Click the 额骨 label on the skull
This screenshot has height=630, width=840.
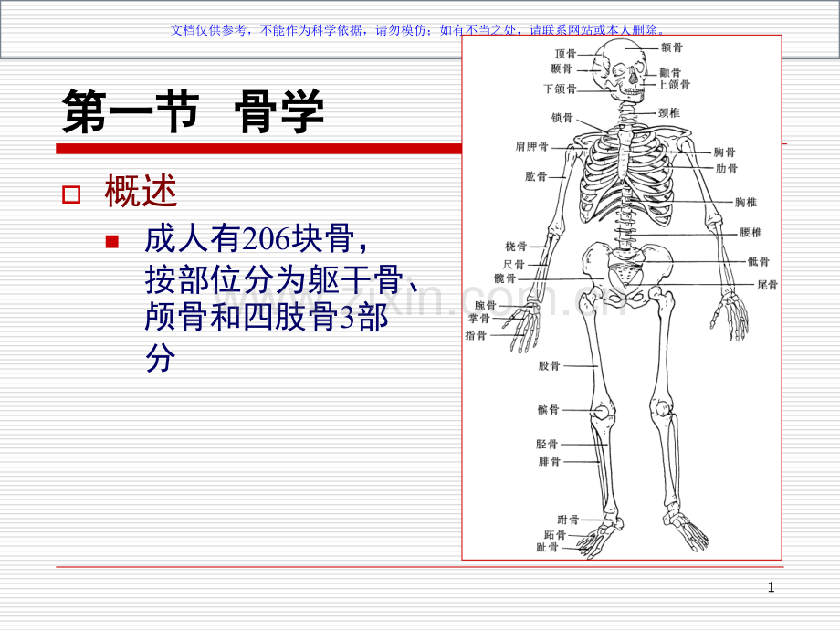pyautogui.click(x=671, y=47)
